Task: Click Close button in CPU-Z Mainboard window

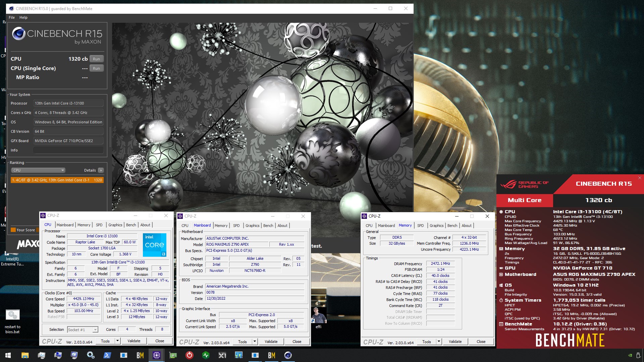Action: 297,342
